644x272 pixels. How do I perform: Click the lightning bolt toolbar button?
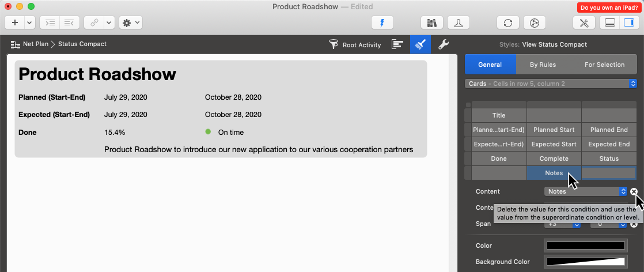381,22
